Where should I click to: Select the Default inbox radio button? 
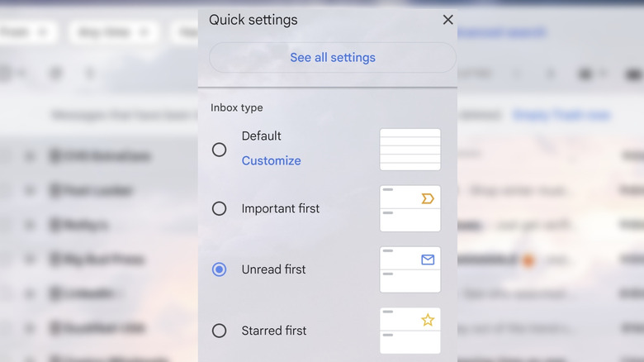click(x=219, y=150)
